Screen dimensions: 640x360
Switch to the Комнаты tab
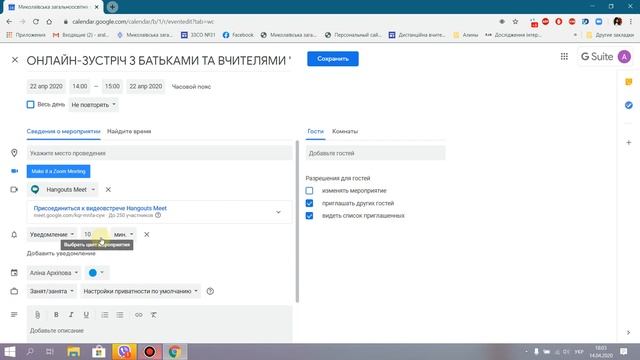click(x=345, y=131)
